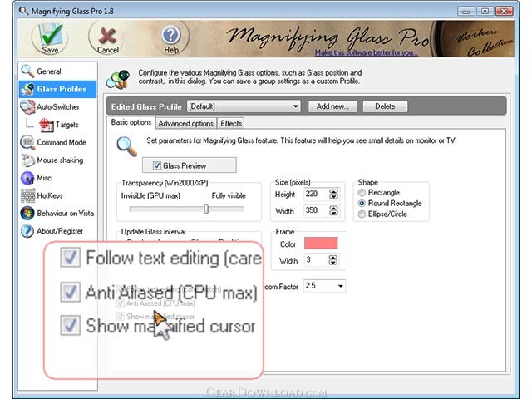This screenshot has height=399, width=532.
Task: Open the Misc. page
Action: coord(44,178)
